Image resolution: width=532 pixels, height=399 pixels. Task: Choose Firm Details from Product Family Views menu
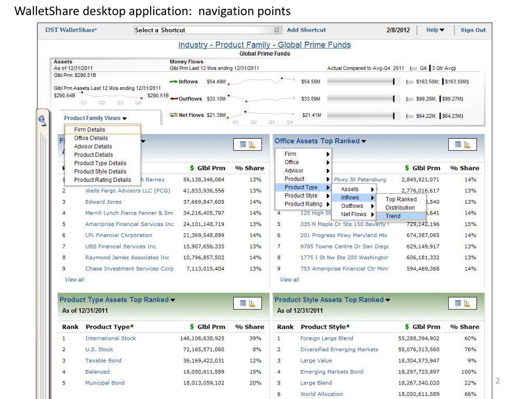click(x=102, y=129)
